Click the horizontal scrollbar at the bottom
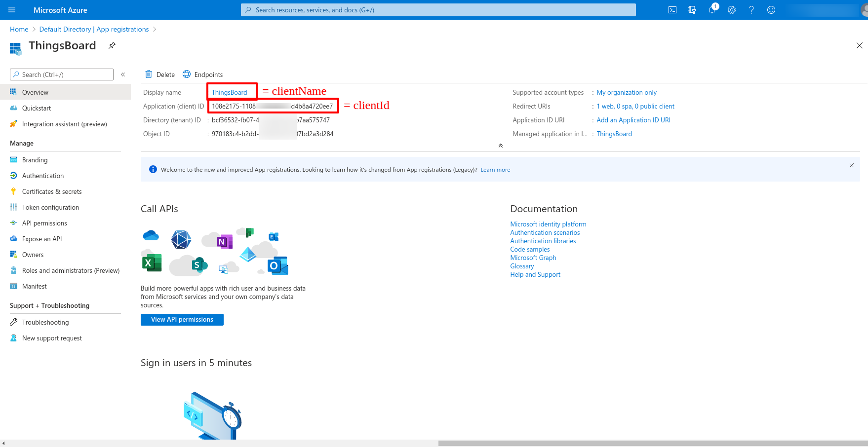 pyautogui.click(x=652, y=443)
